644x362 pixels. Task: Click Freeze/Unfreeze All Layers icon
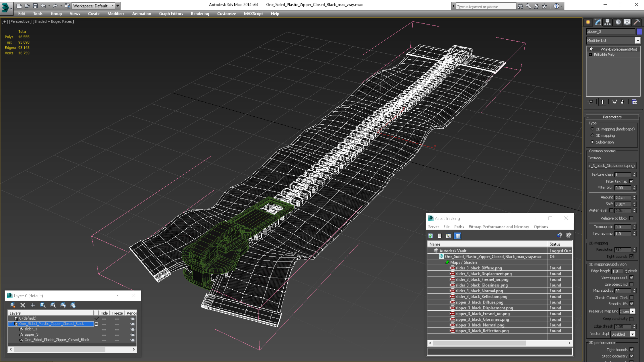(73, 305)
